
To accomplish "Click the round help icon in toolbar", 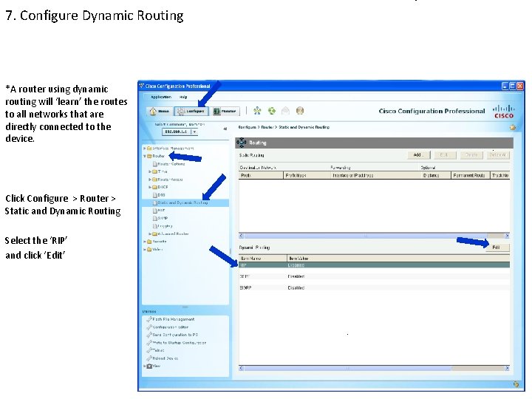I will pyautogui.click(x=300, y=111).
